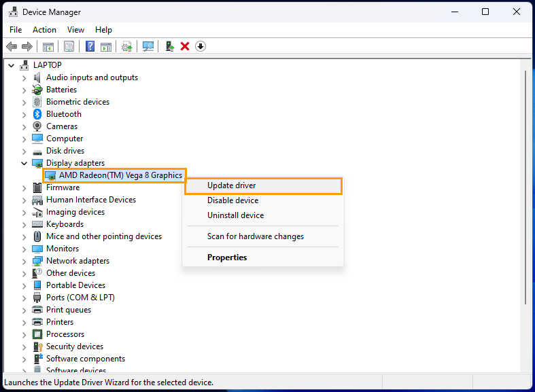The image size is (535, 392).
Task: Expand the Other devices category
Action: 24,274
